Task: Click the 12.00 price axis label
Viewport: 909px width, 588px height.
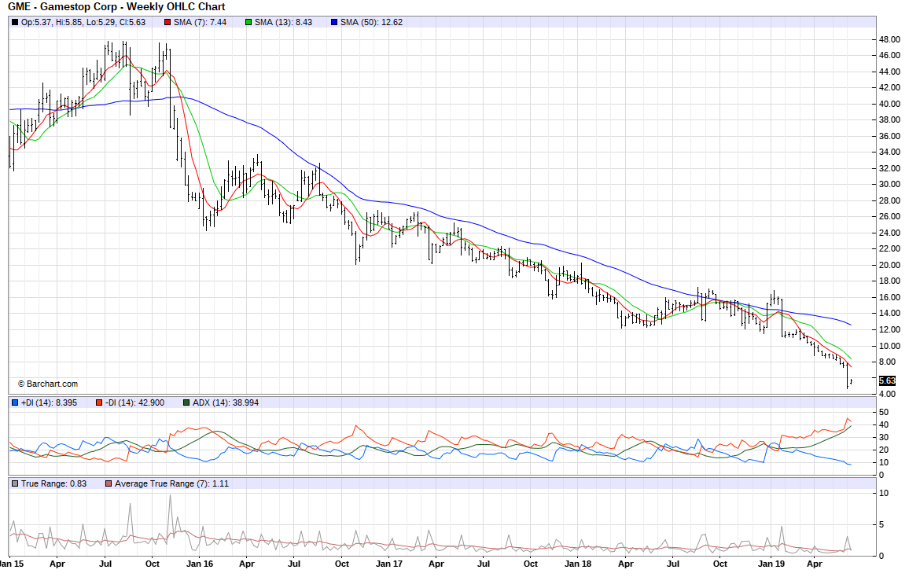Action: [889, 329]
